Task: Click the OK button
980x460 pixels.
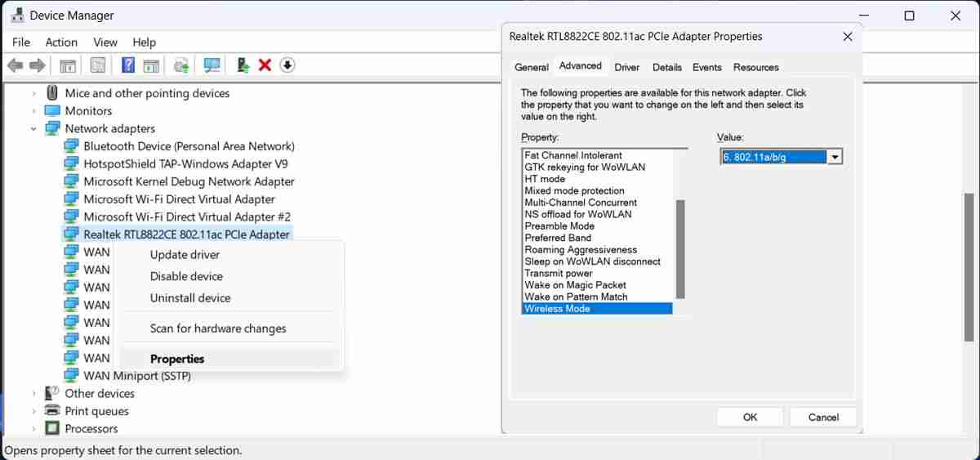Action: (750, 417)
